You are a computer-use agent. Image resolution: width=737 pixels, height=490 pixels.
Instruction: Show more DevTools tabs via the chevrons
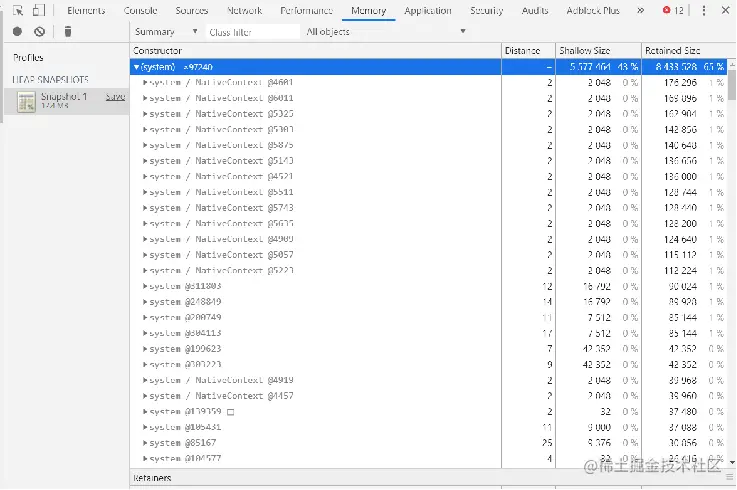point(640,10)
